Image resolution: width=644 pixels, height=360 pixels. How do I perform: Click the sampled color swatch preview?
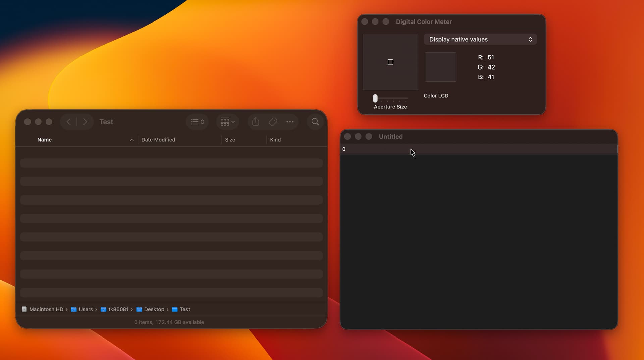tap(440, 67)
